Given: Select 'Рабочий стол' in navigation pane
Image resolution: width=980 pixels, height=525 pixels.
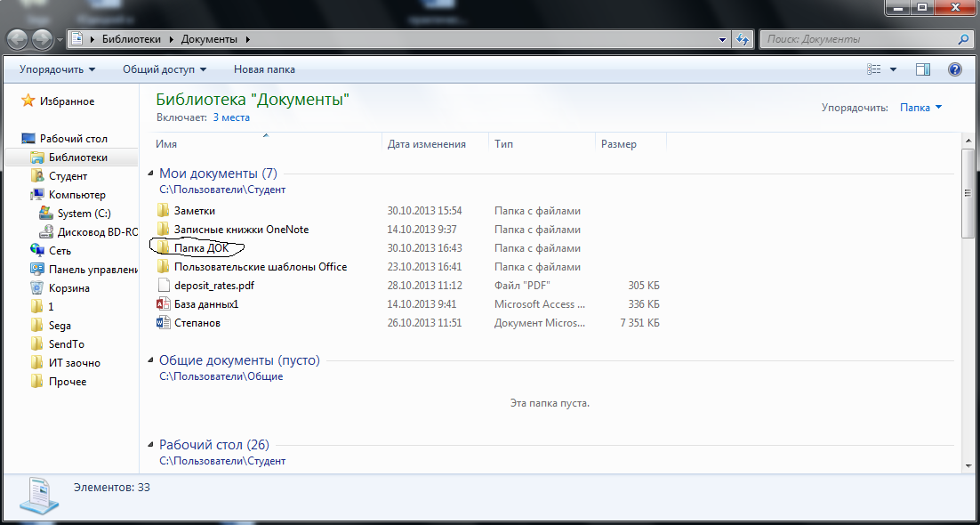Looking at the screenshot, I should (x=64, y=138).
